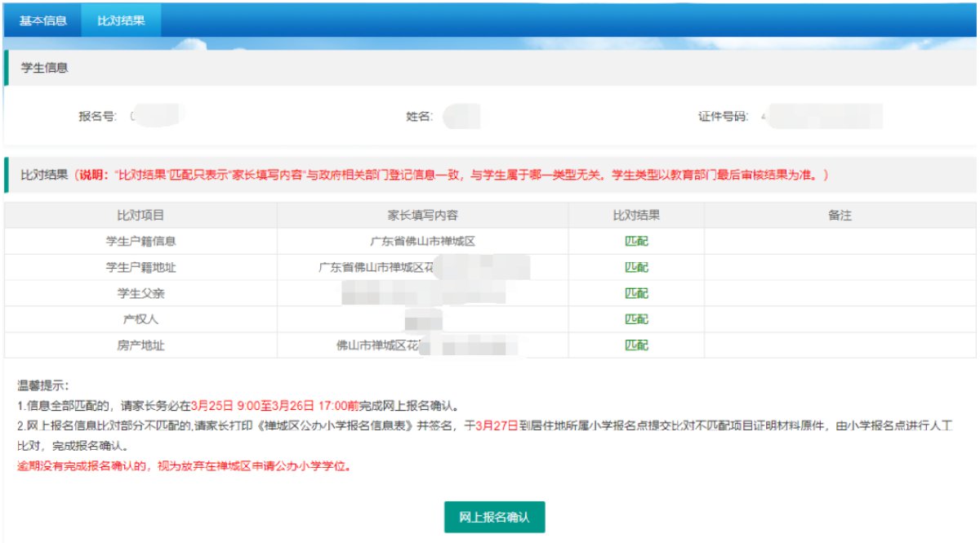Click the 比对结果 table column header
Viewport: 980px width, 543px height.
636,216
